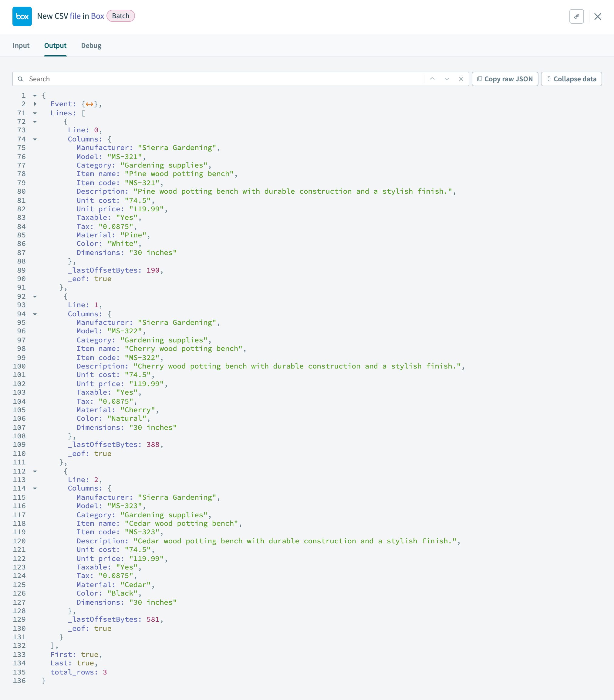Click the Box app icon in the header
The width and height of the screenshot is (614, 700).
click(x=22, y=16)
